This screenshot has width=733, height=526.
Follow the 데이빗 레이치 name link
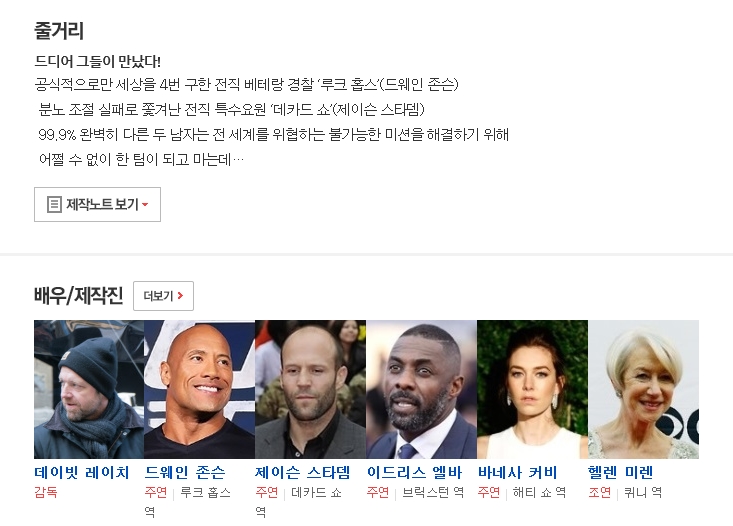[81, 472]
